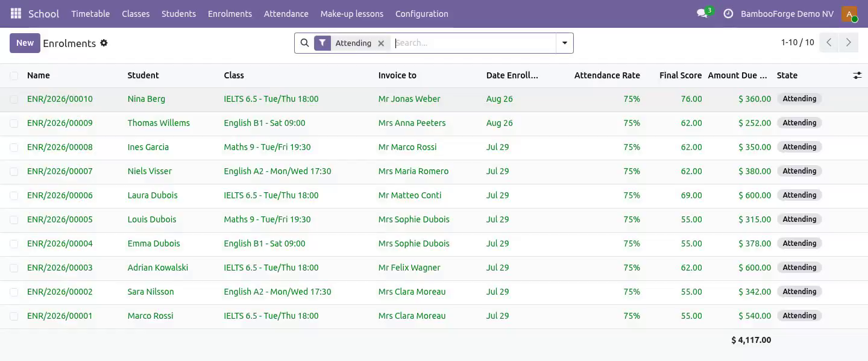Click the New button

[x=25, y=43]
